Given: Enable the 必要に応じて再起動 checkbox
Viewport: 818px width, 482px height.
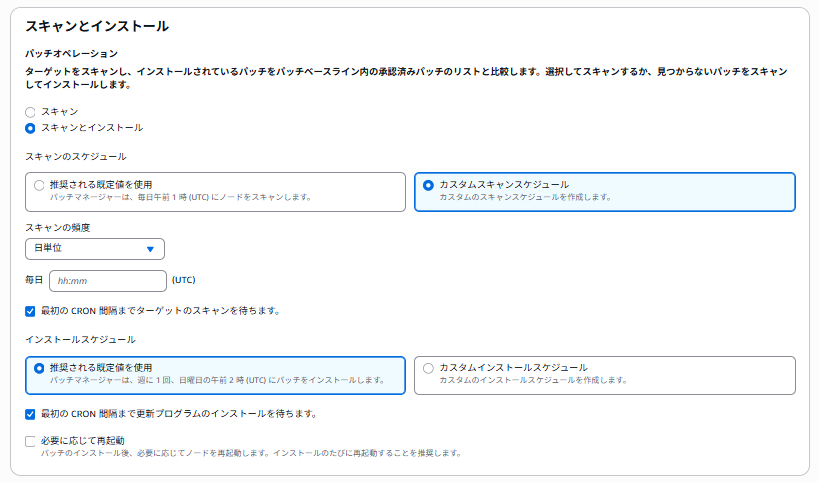Looking at the screenshot, I should tap(30, 440).
